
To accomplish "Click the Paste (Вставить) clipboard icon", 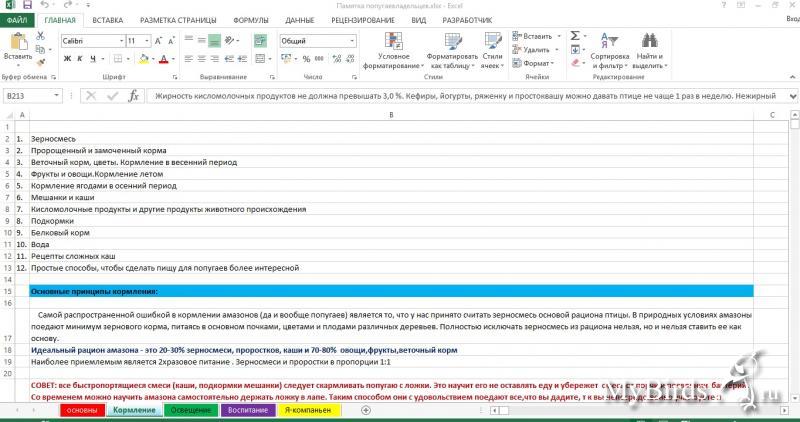I will (x=16, y=43).
